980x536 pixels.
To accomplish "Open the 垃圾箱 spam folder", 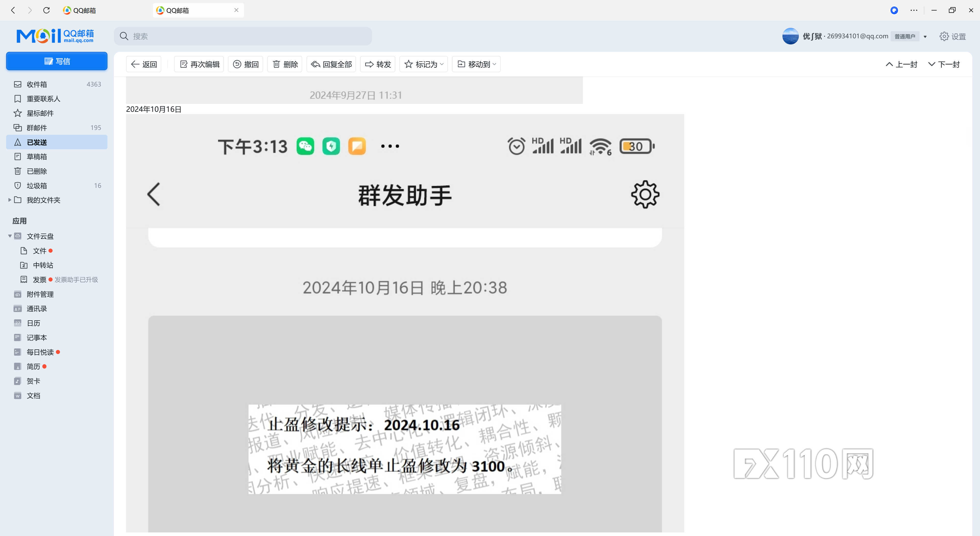I will point(57,185).
